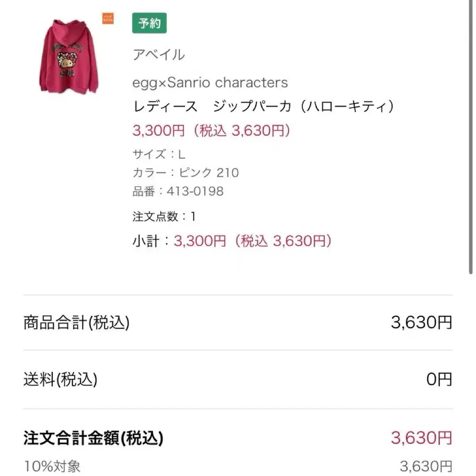Click the 10%対象 tax rate label

52,466
